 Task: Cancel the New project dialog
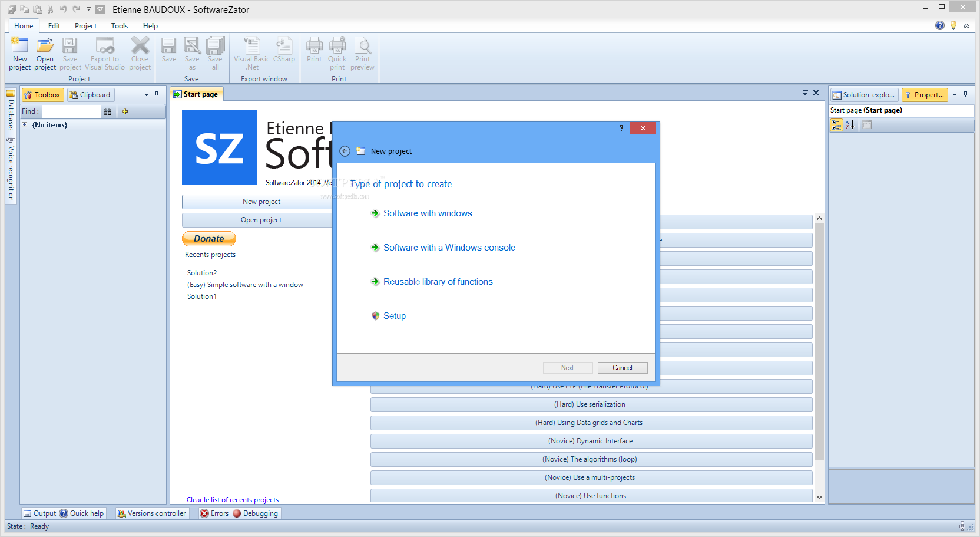point(623,368)
